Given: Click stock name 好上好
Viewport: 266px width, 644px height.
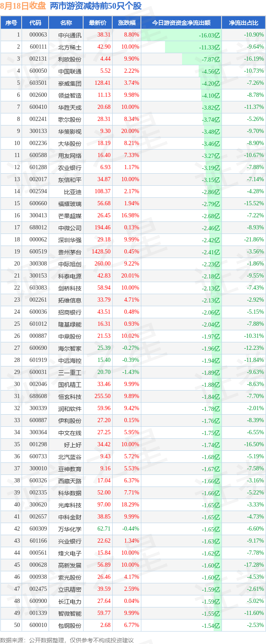Looking at the screenshot, I should [x=73, y=445].
